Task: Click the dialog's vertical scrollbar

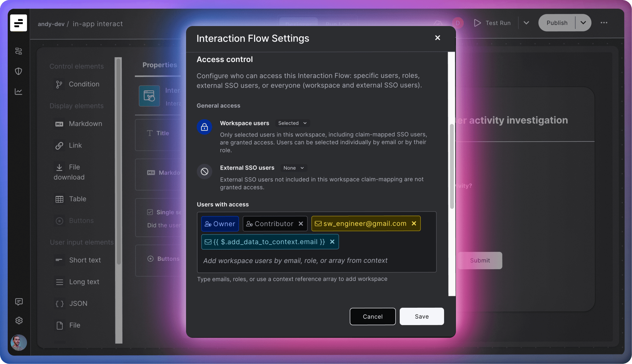Action: (451, 167)
